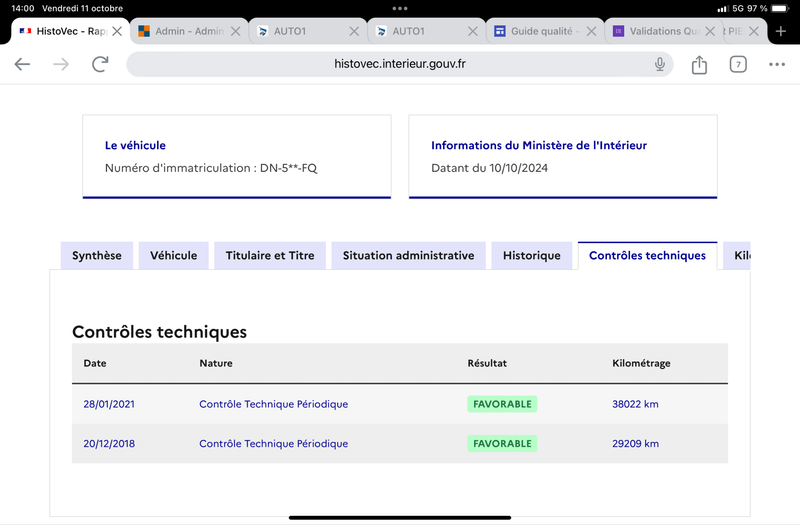Open the Situation administrative tab

click(409, 256)
